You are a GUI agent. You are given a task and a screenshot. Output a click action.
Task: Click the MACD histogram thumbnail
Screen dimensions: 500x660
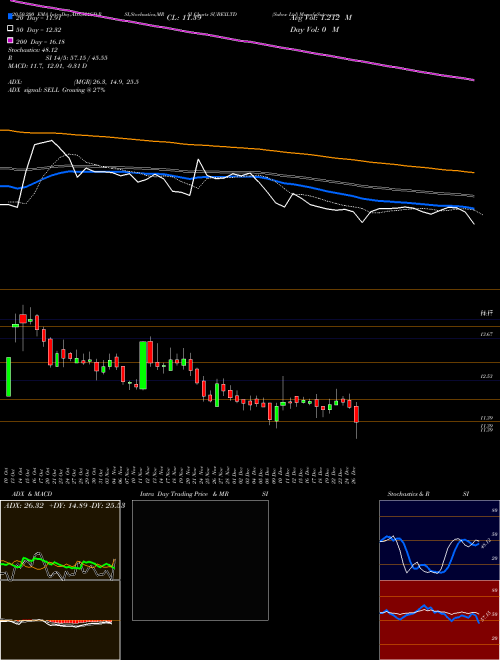pos(60,620)
